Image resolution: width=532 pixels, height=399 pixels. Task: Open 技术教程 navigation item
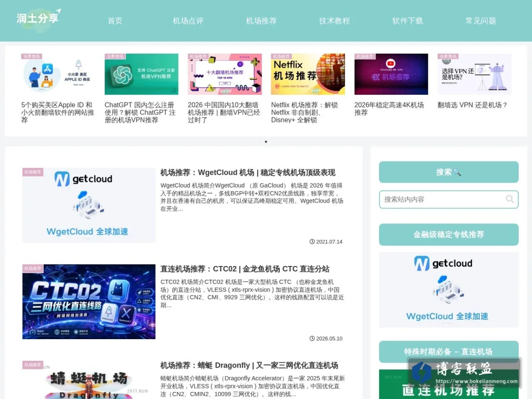(x=334, y=21)
